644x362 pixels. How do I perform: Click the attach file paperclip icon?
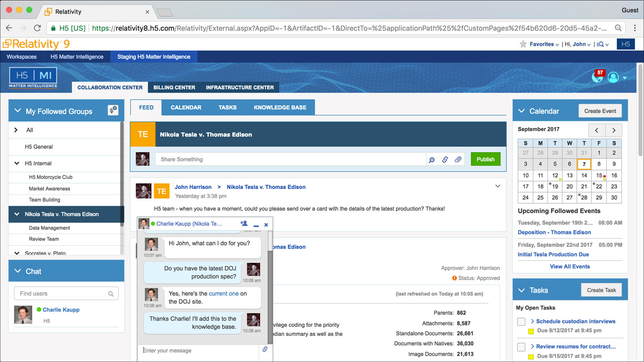tap(458, 159)
